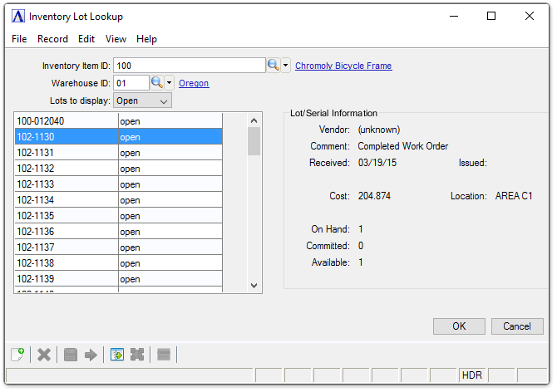Click the expand-arrows icon in bottom toolbar
Image resolution: width=557 pixels, height=392 pixels.
137,355
